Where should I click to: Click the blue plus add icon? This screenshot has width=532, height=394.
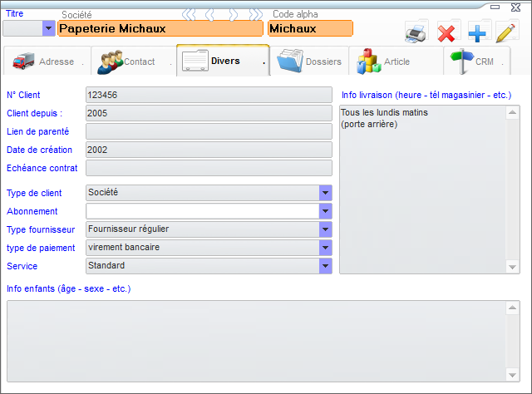tap(476, 33)
